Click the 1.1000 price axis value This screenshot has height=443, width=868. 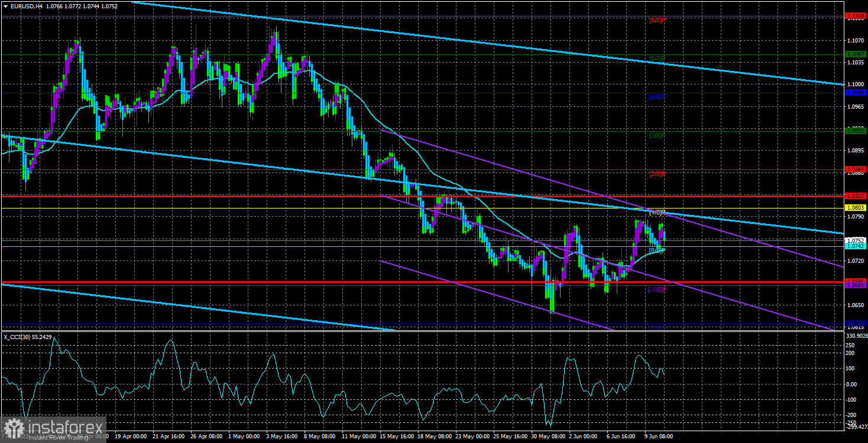click(x=856, y=84)
